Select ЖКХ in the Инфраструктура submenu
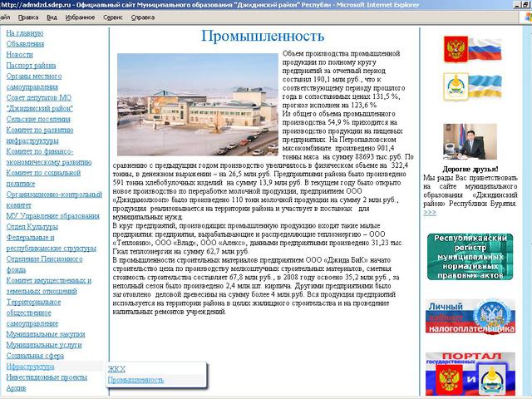The width and height of the screenshot is (532, 399). pyautogui.click(x=116, y=369)
